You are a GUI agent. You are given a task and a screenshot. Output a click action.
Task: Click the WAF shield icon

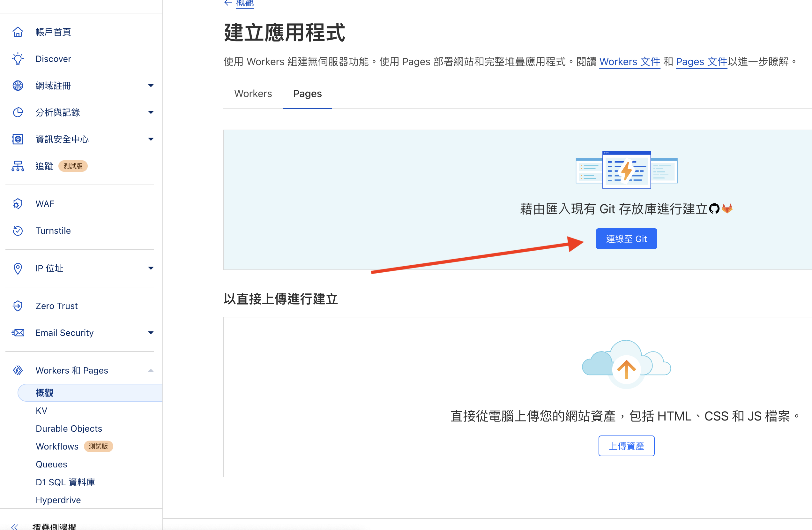[18, 203]
